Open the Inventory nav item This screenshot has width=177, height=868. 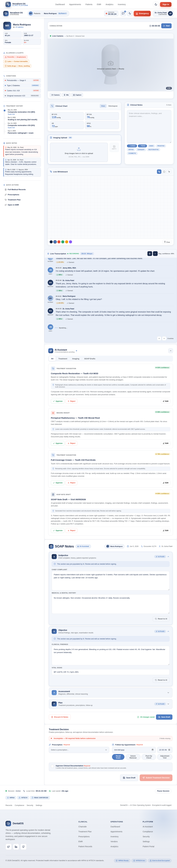(122, 4)
